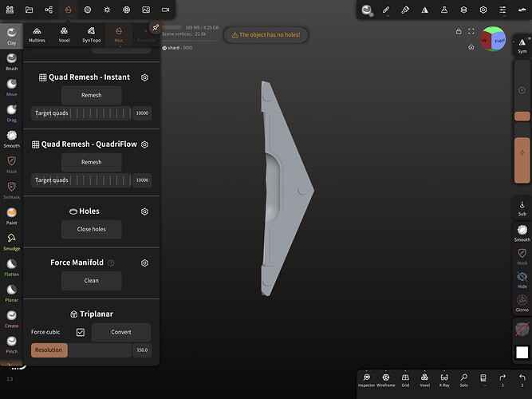Open the Stroke pencil settings
The image size is (532, 399).
click(386, 10)
